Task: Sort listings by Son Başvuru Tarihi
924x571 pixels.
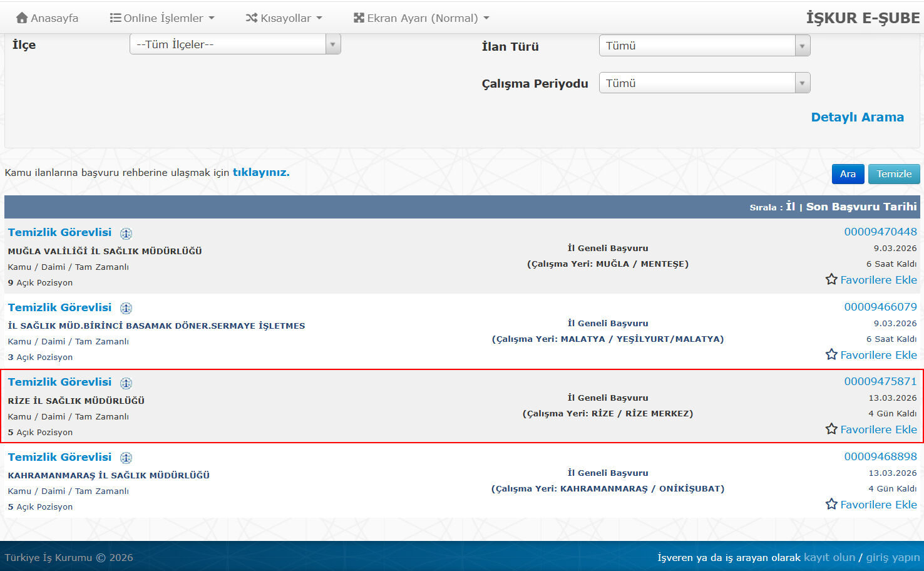Action: pyautogui.click(x=861, y=207)
